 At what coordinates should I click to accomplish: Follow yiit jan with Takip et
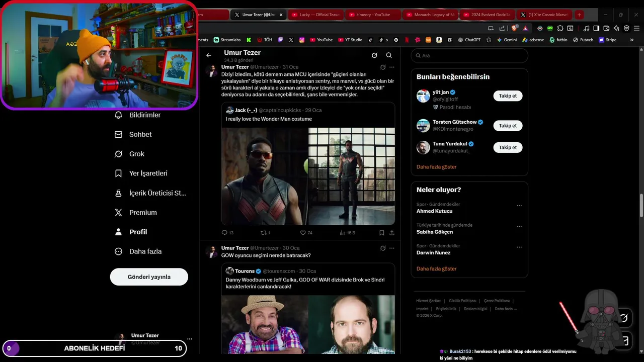pyautogui.click(x=508, y=96)
